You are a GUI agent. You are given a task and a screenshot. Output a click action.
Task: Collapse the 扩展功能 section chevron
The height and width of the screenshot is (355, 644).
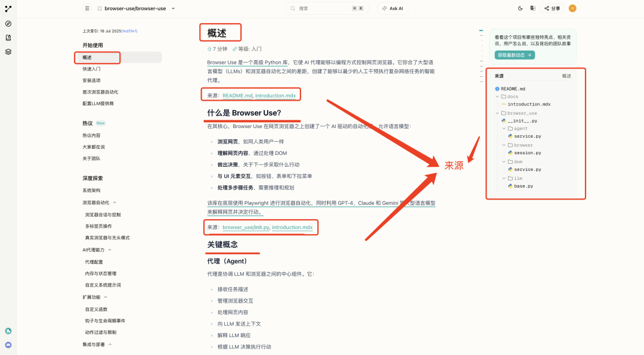pyautogui.click(x=106, y=297)
